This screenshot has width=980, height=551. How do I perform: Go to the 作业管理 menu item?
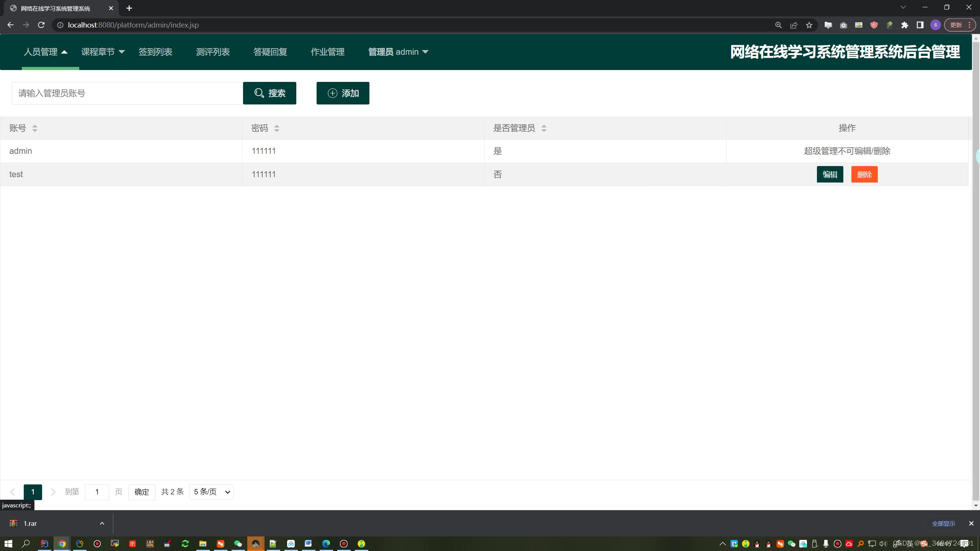pos(328,52)
